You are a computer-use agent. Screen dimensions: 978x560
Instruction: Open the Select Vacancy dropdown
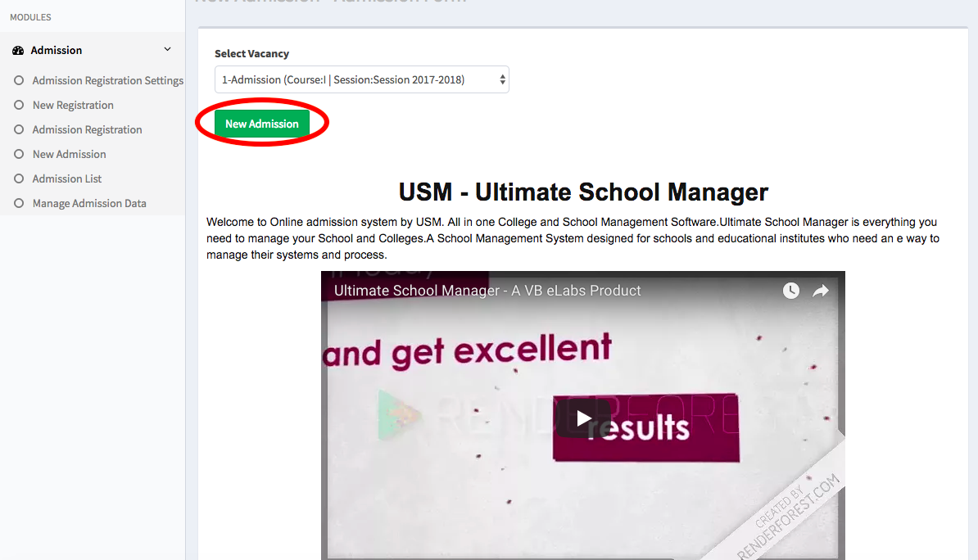point(362,79)
